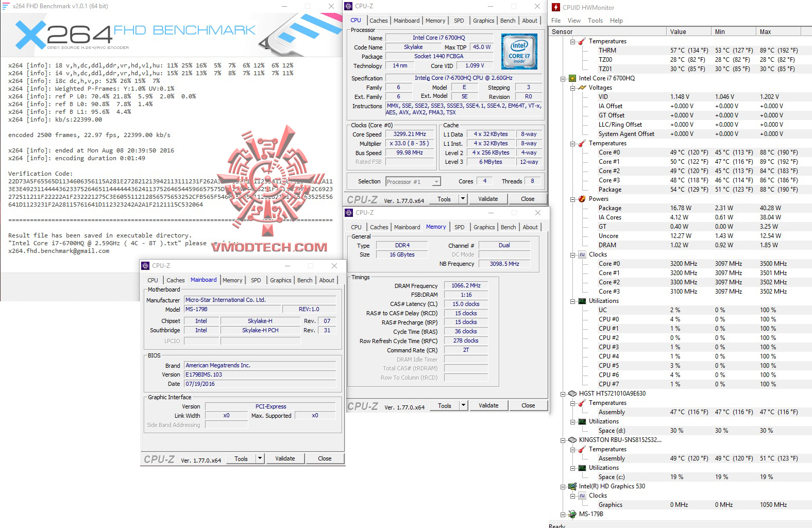Click the Intel Core i7 6700HQ chip icon in HWMonitor
812x528 pixels.
(x=572, y=78)
